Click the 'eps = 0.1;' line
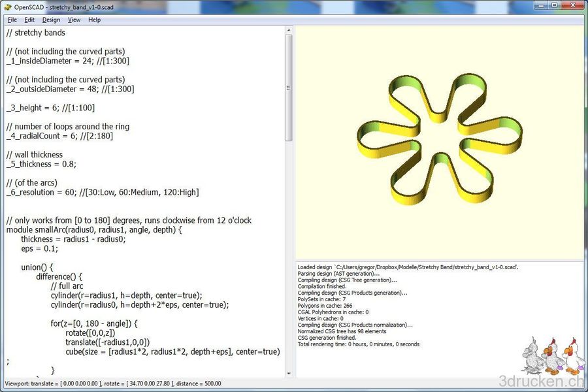This screenshot has width=588, height=392. (x=39, y=248)
